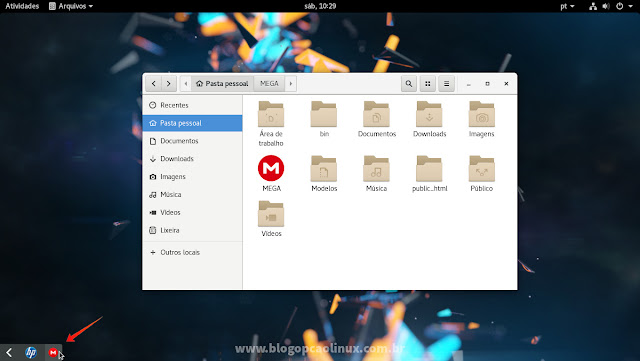Maximize the Files window
The image size is (640, 361).
point(487,84)
